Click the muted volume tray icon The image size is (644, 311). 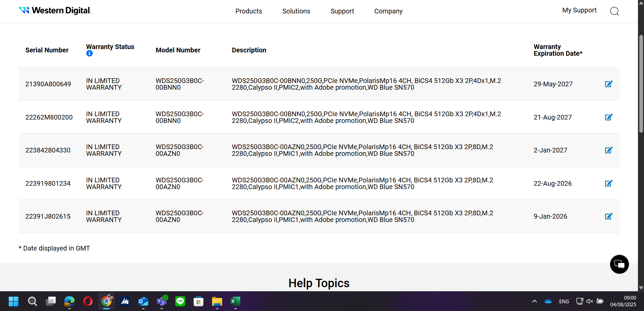(590, 301)
